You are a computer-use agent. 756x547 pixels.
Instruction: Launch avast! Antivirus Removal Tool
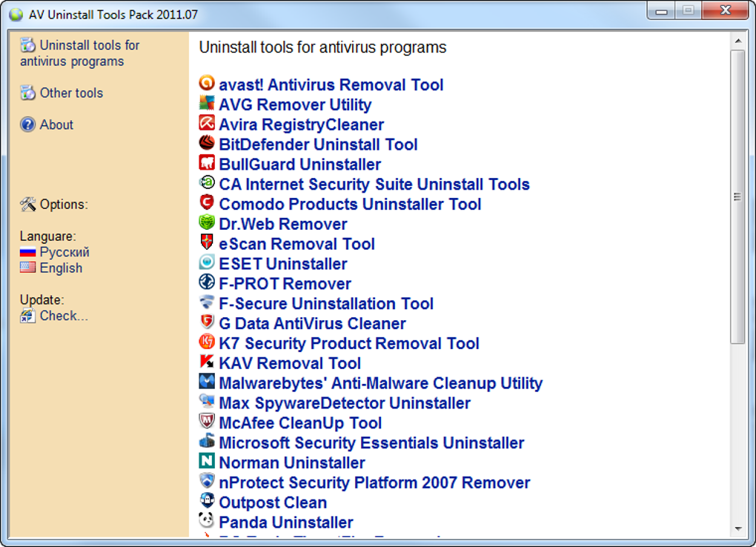point(331,85)
